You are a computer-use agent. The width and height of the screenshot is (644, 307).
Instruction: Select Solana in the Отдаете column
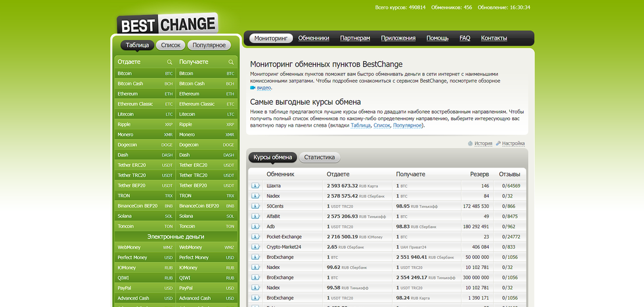click(145, 216)
